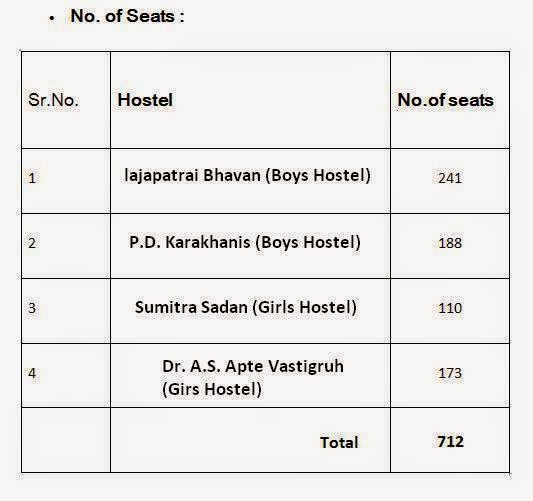This screenshot has width=533, height=501.
Task: Select the 'No.of seats' header cell
Action: click(450, 100)
